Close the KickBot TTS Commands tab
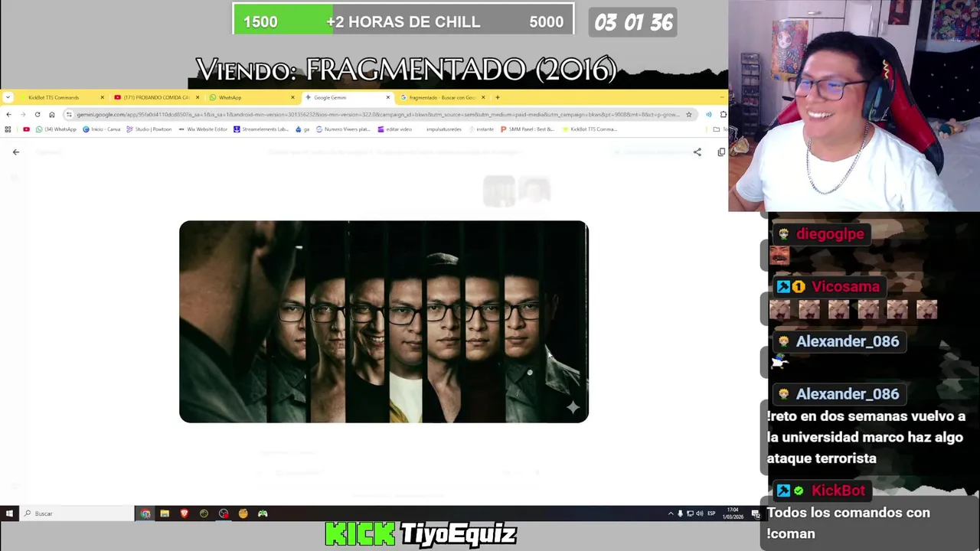Viewport: 980px width, 551px height. (x=102, y=97)
